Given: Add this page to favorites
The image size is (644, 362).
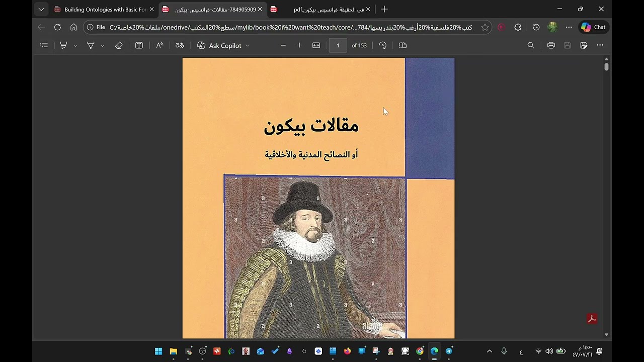Looking at the screenshot, I should click(485, 27).
